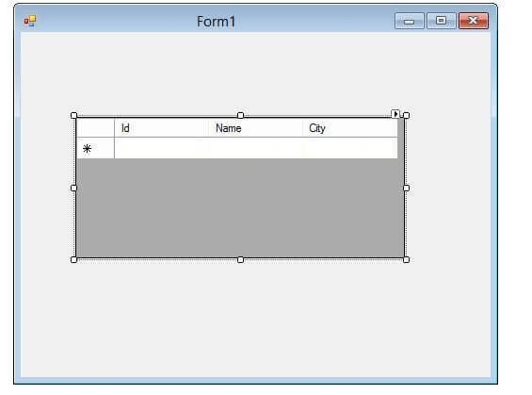Click the empty cell under Name
This screenshot has height=395, width=532.
pyautogui.click(x=256, y=148)
